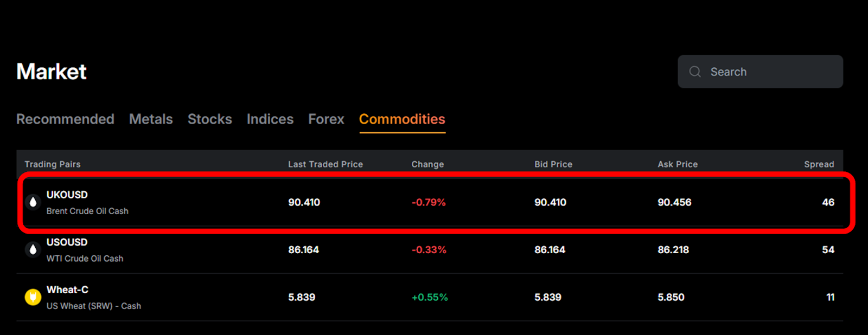Screen dimensions: 868x335
Task: Click the WTI Crude Oil droplet icon
Action: (33, 249)
